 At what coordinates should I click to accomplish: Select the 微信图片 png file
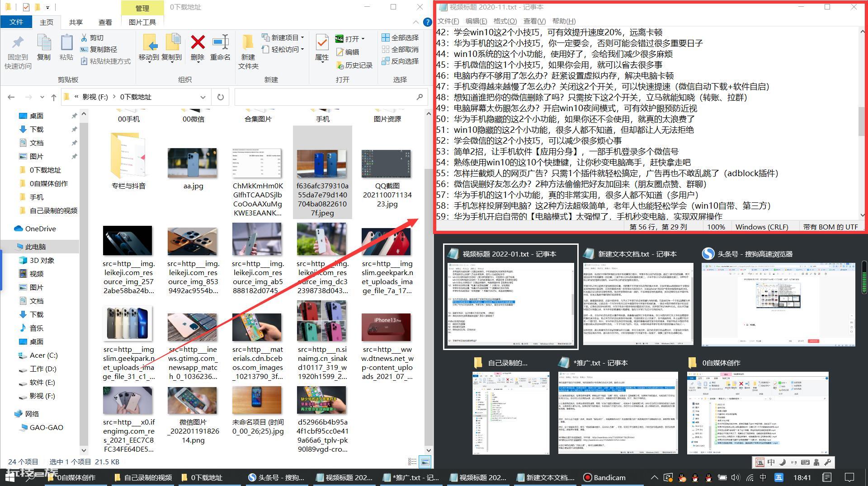point(193,415)
